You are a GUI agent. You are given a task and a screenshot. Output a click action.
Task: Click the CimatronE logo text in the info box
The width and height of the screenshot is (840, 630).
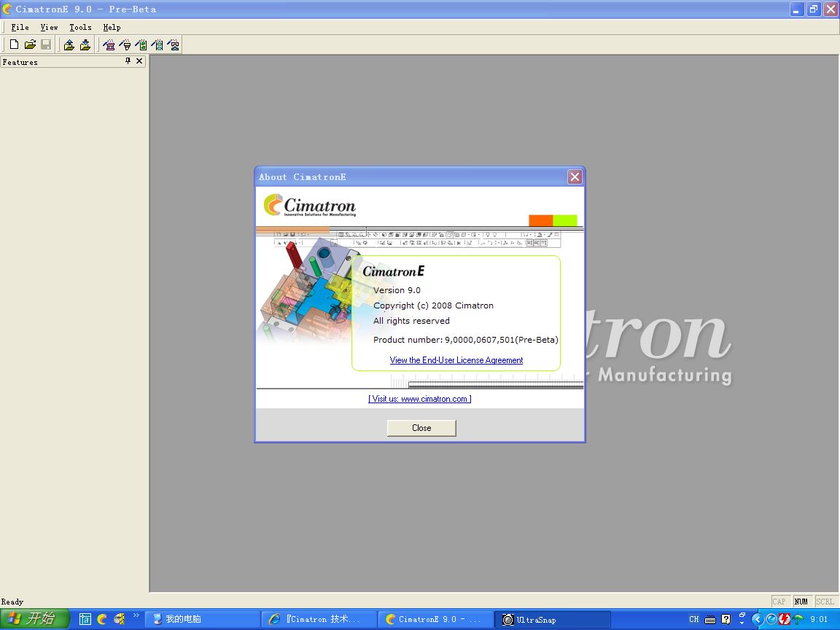394,271
